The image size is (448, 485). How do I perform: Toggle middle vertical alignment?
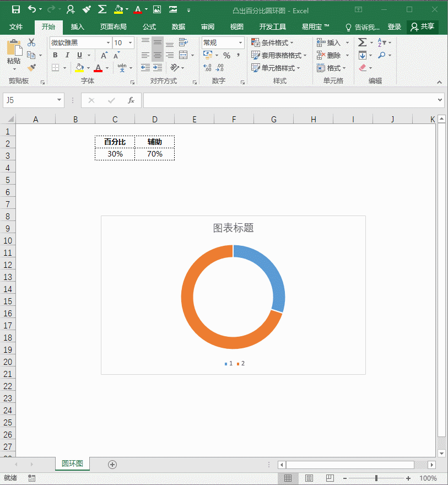pos(158,42)
